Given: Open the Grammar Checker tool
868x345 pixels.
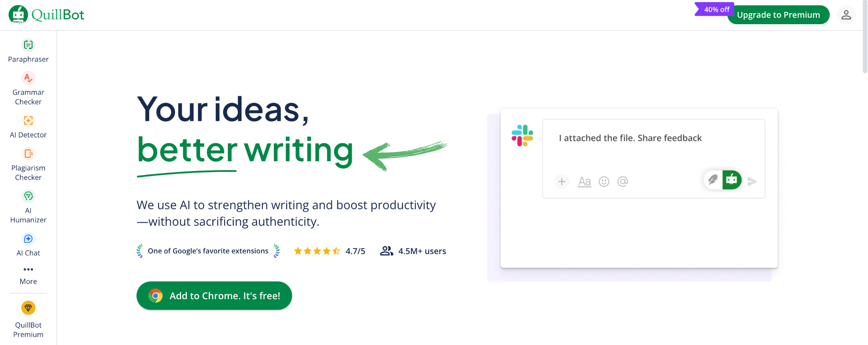Looking at the screenshot, I should (x=28, y=88).
